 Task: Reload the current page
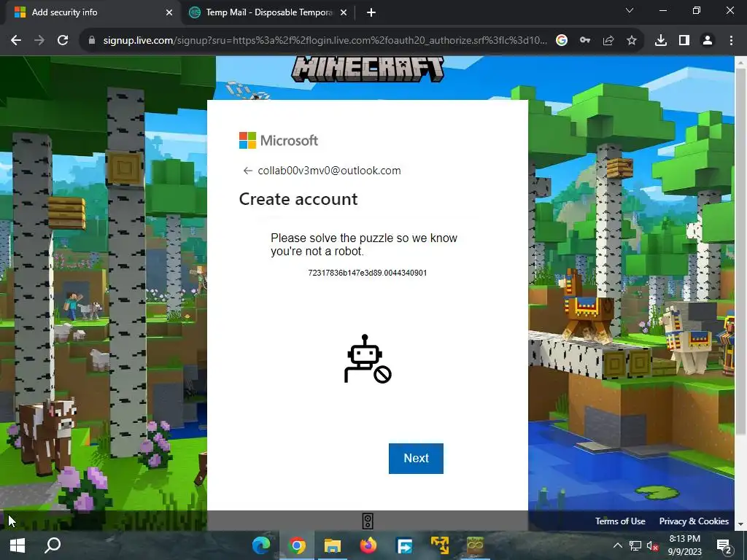point(63,41)
